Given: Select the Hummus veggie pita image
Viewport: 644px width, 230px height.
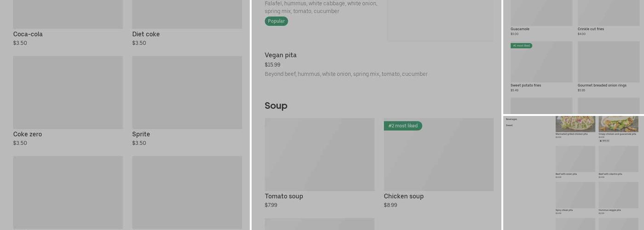Looking at the screenshot, I should 618,195.
